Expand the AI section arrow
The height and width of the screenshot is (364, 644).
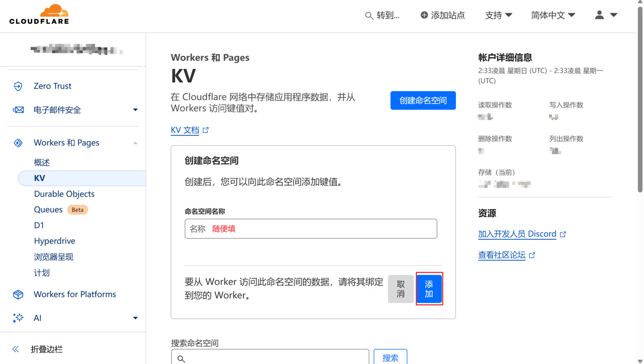(x=135, y=318)
